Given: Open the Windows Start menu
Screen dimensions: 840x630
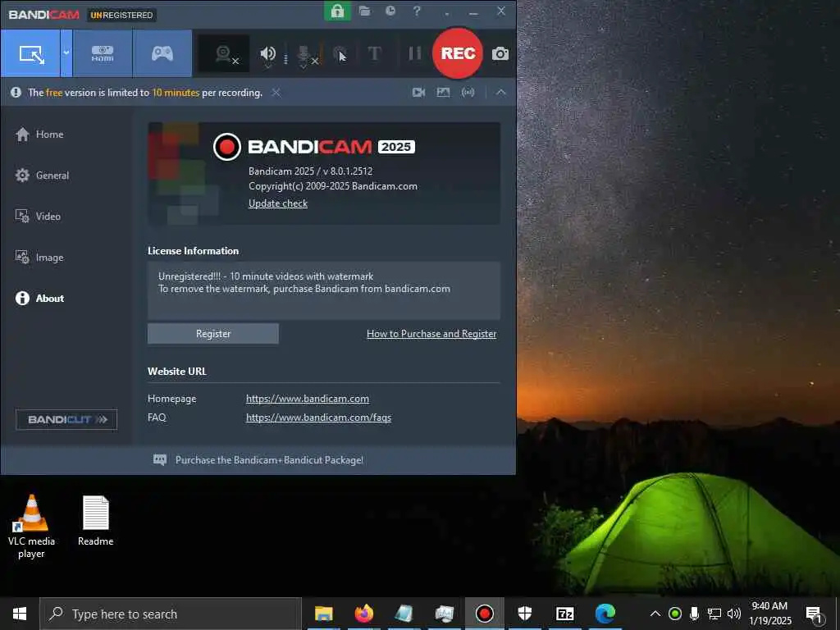Looking at the screenshot, I should point(20,614).
